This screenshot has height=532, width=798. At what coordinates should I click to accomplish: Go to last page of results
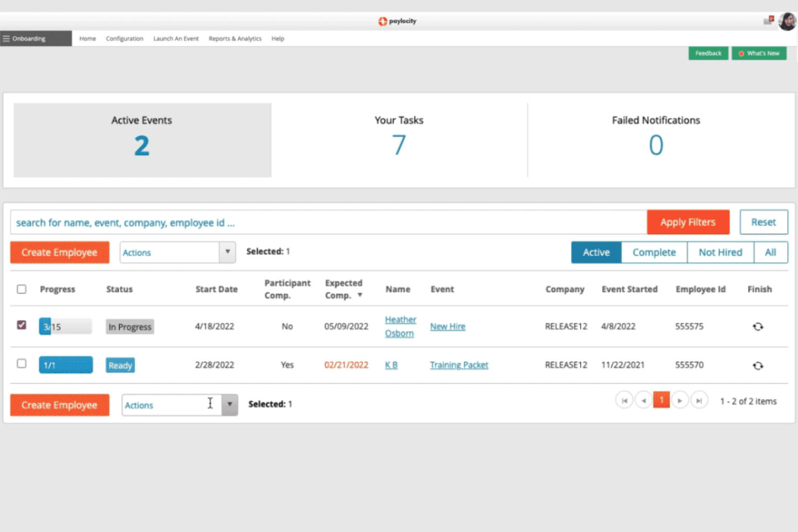[x=699, y=400]
